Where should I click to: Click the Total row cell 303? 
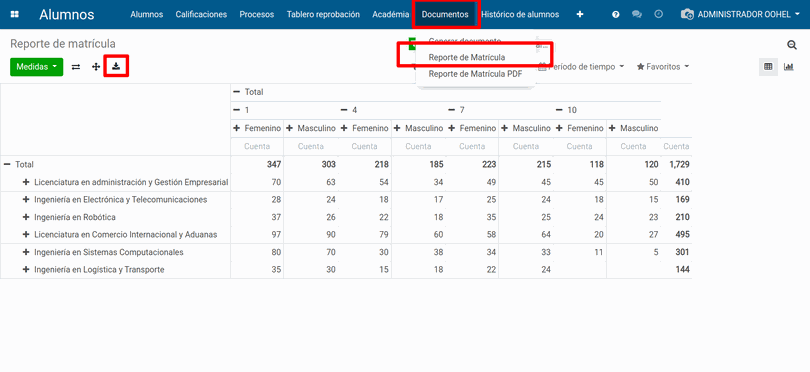click(328, 164)
